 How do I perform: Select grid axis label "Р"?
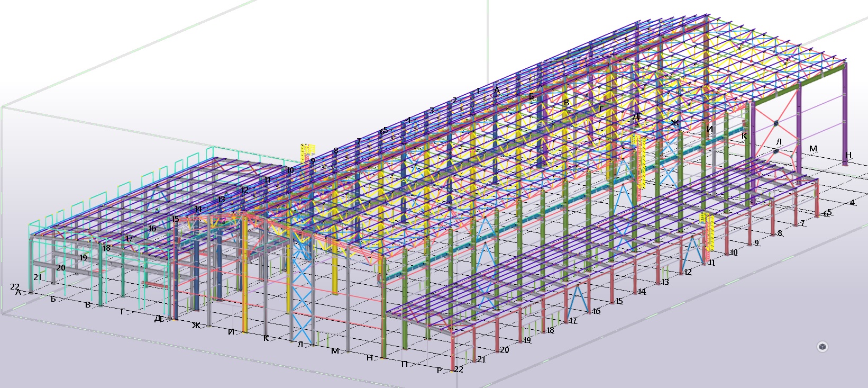[x=439, y=371]
